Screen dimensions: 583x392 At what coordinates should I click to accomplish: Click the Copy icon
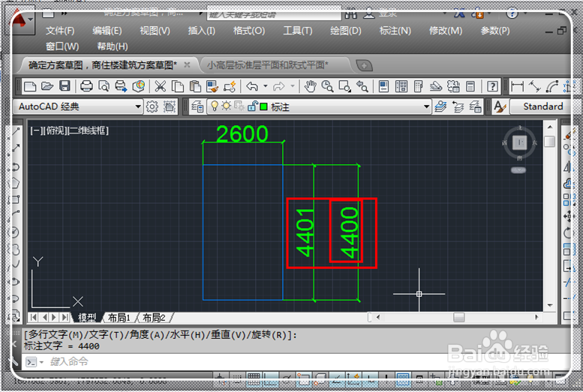178,87
